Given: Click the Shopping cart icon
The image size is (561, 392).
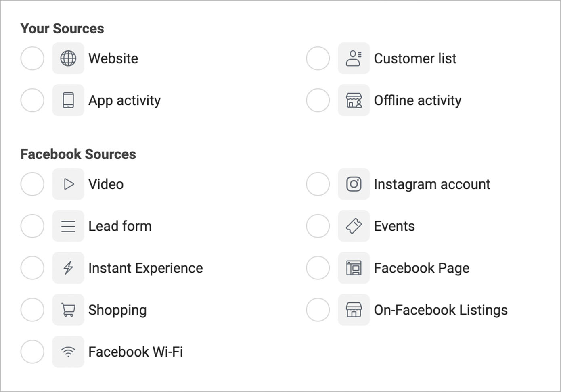Looking at the screenshot, I should [x=68, y=310].
